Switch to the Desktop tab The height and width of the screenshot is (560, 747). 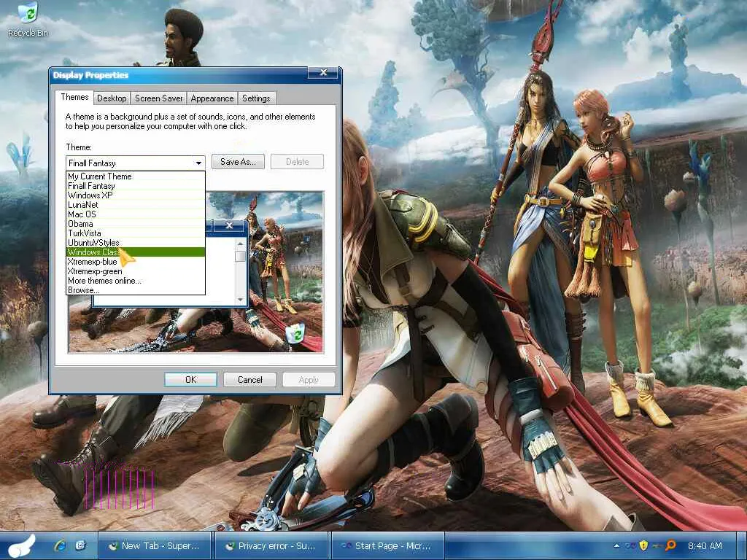click(x=112, y=98)
